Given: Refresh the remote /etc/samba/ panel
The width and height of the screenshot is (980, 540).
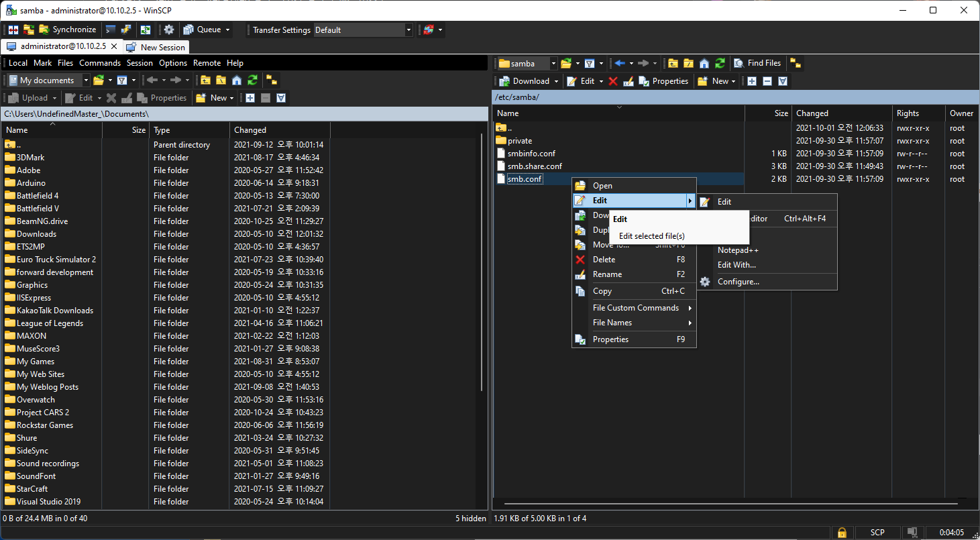Looking at the screenshot, I should [x=720, y=63].
